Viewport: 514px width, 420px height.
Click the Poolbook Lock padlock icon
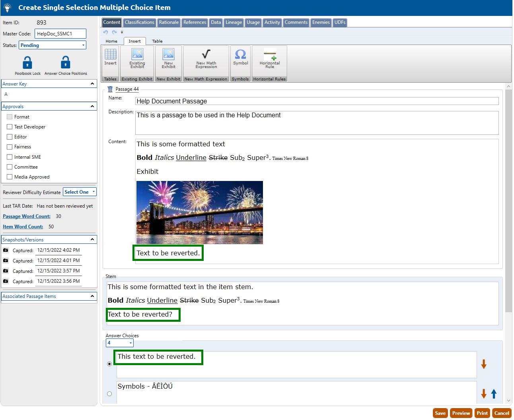27,63
